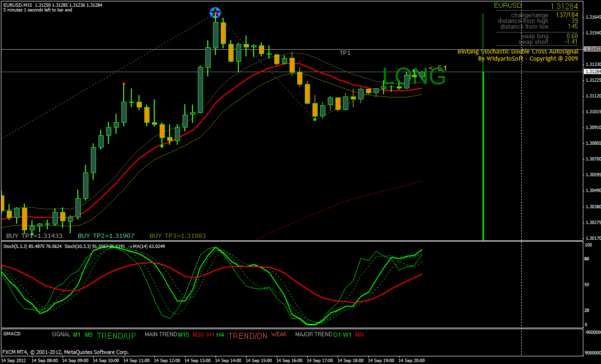This screenshot has width=601, height=364.
Task: Click the white current price tag 1.31284
Action: 592,72
